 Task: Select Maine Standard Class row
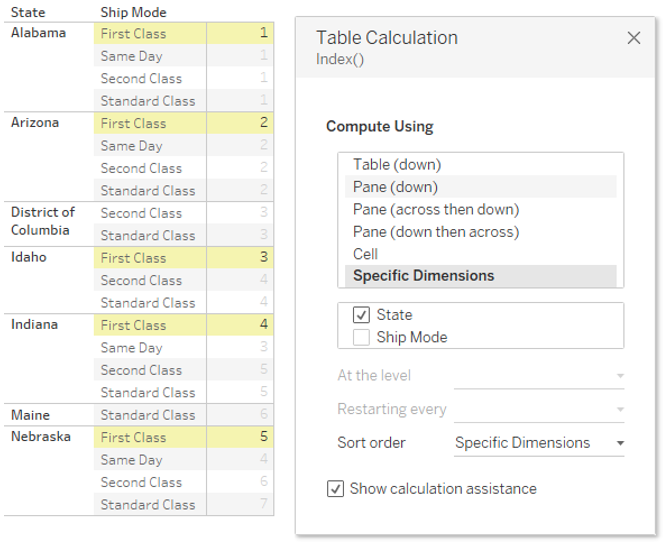[x=184, y=415]
